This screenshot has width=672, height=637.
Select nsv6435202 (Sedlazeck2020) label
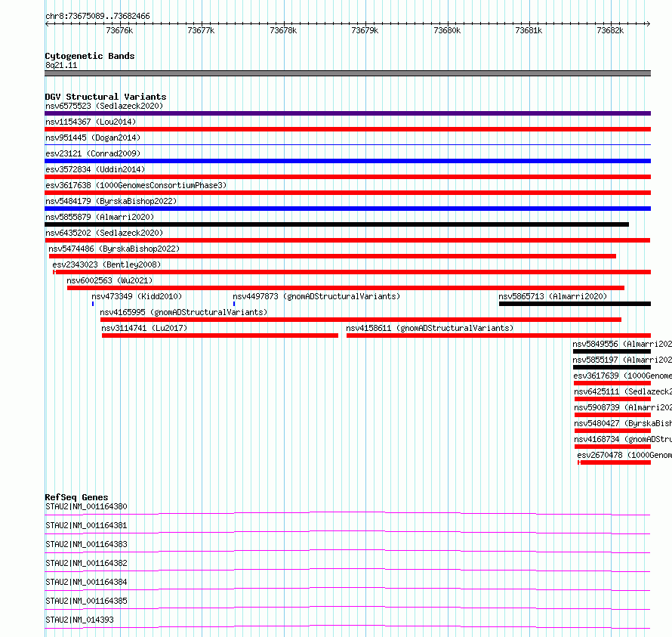click(x=104, y=233)
